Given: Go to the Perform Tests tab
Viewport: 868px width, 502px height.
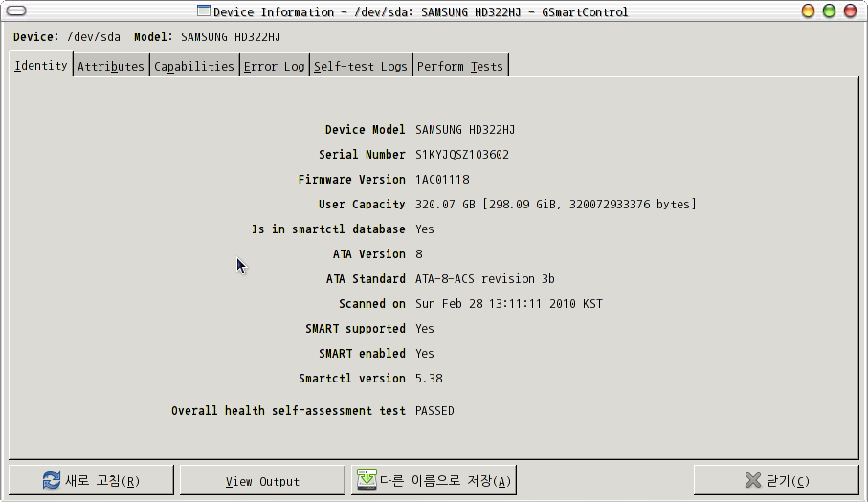Looking at the screenshot, I should point(460,66).
